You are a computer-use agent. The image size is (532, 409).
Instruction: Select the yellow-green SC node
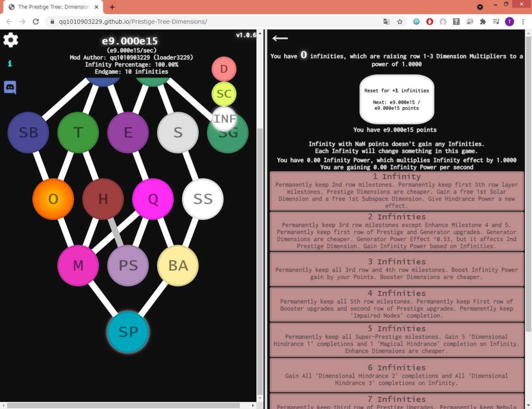[x=224, y=93]
